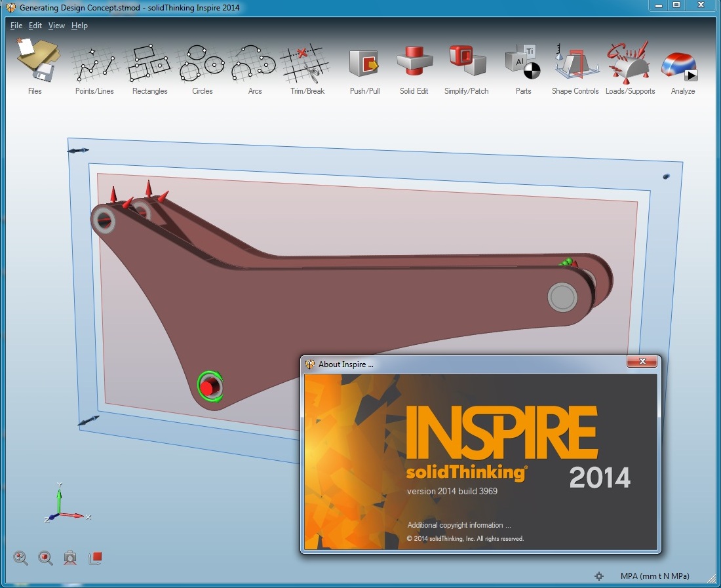Image resolution: width=721 pixels, height=588 pixels.
Task: Select the gray bushing on the arm's right end
Action: point(562,297)
